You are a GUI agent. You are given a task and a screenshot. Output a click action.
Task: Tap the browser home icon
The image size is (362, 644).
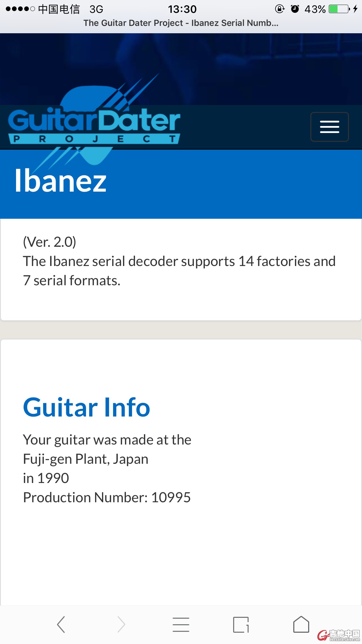pyautogui.click(x=301, y=624)
